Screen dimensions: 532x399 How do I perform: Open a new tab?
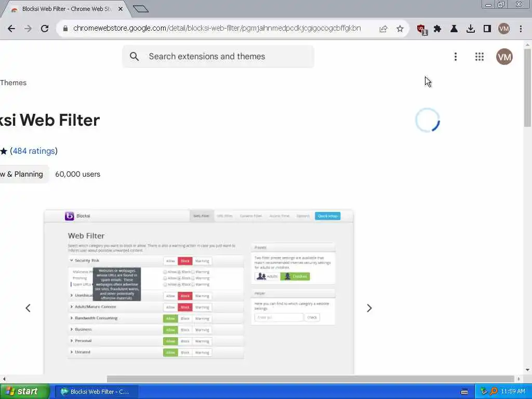coord(141,9)
